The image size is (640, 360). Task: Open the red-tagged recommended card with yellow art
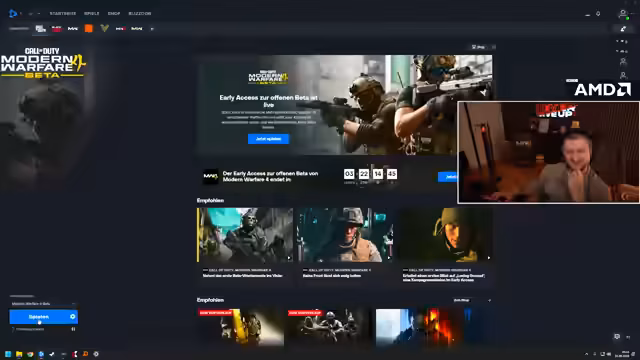click(x=241, y=327)
